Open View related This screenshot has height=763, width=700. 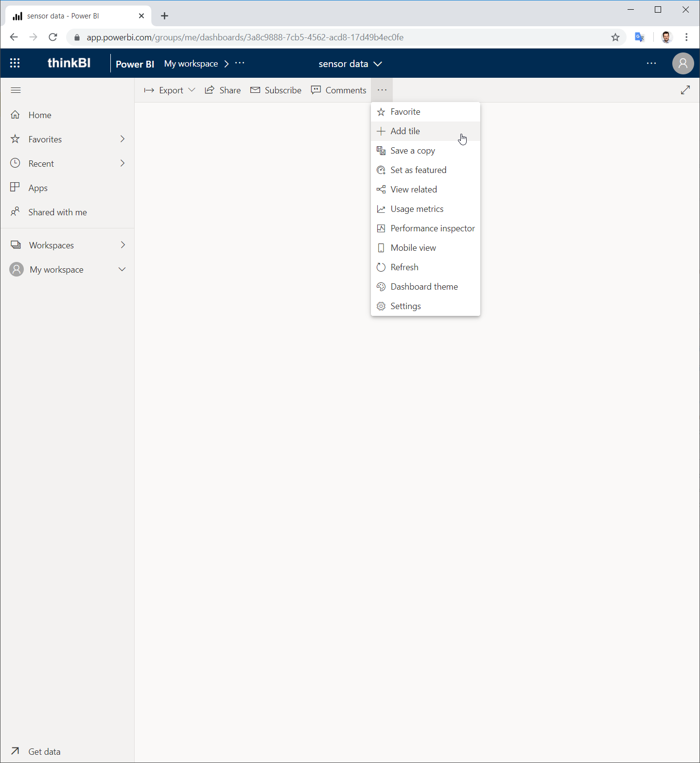(425, 190)
